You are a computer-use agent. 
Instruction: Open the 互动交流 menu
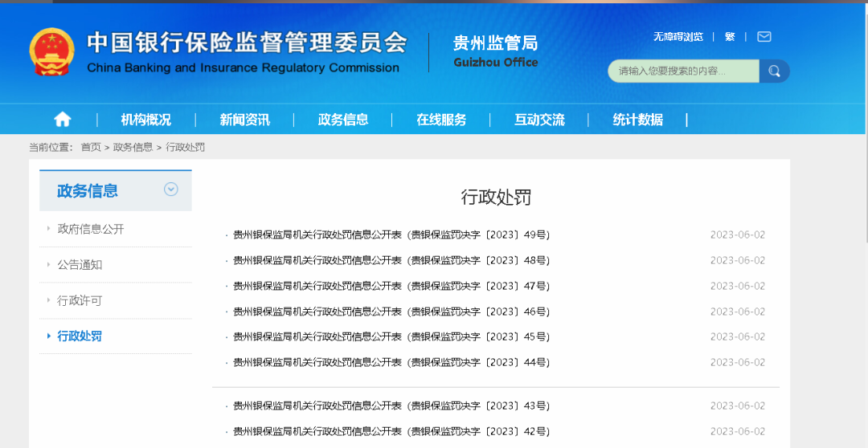click(540, 120)
